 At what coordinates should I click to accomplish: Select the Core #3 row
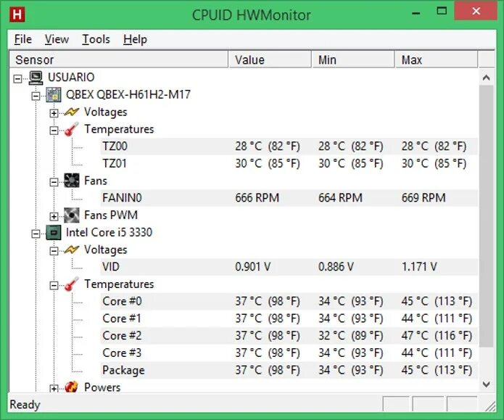(x=289, y=353)
